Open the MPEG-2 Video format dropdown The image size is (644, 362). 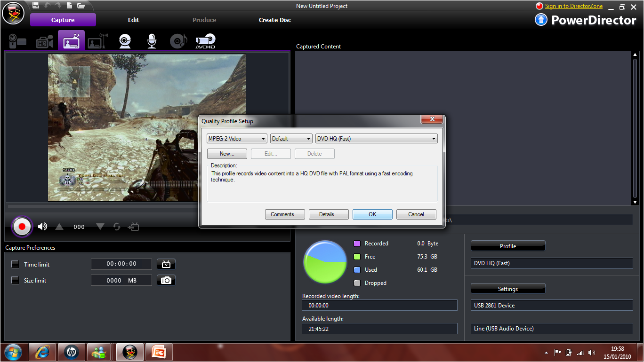(x=237, y=139)
